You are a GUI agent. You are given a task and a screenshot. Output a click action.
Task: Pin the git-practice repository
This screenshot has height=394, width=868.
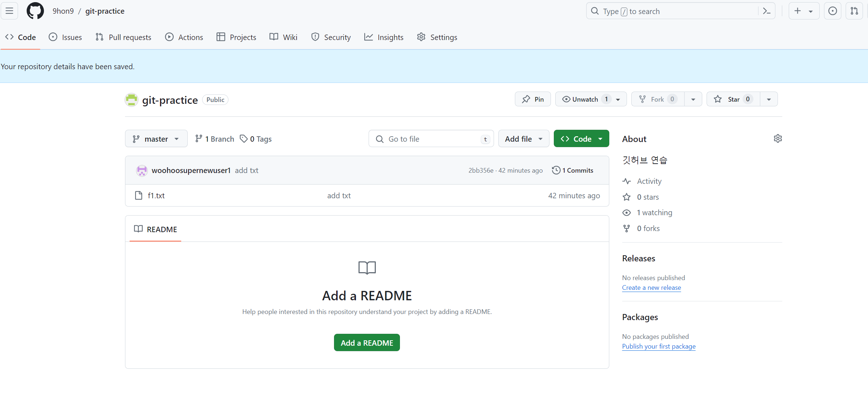pyautogui.click(x=533, y=99)
